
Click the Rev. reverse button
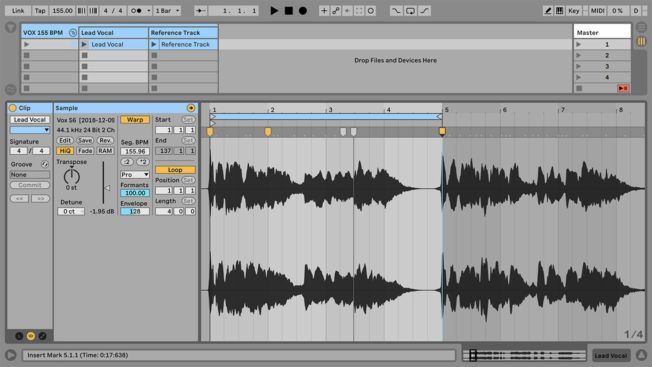pyautogui.click(x=105, y=140)
